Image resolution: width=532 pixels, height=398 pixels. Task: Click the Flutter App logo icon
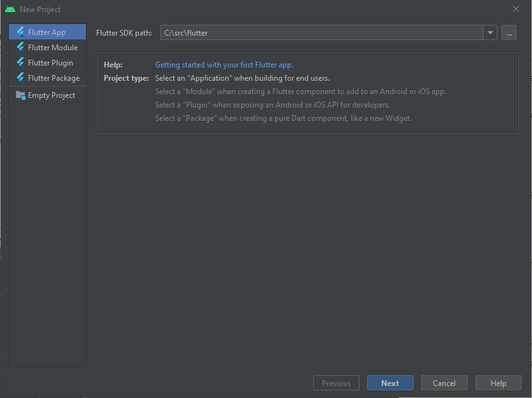[x=21, y=32]
